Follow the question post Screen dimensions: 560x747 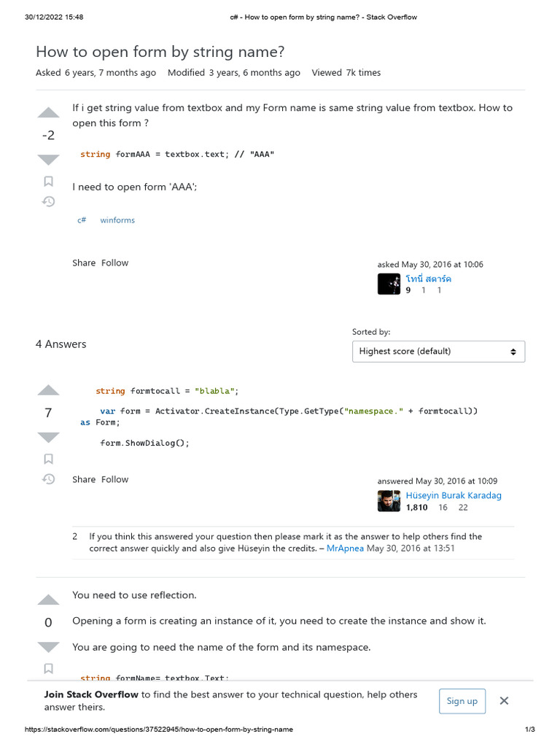(x=114, y=263)
